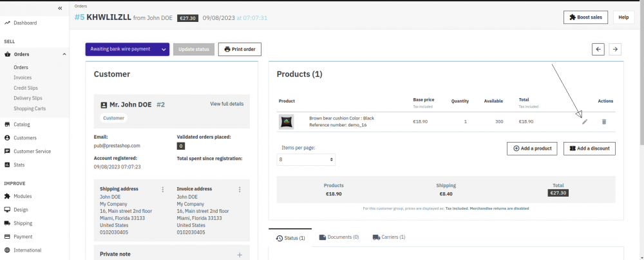Switch to Documents tab

pyautogui.click(x=339, y=237)
